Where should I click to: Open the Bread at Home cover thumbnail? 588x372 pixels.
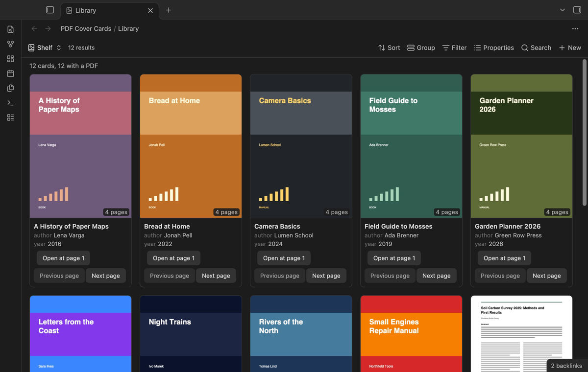191,146
